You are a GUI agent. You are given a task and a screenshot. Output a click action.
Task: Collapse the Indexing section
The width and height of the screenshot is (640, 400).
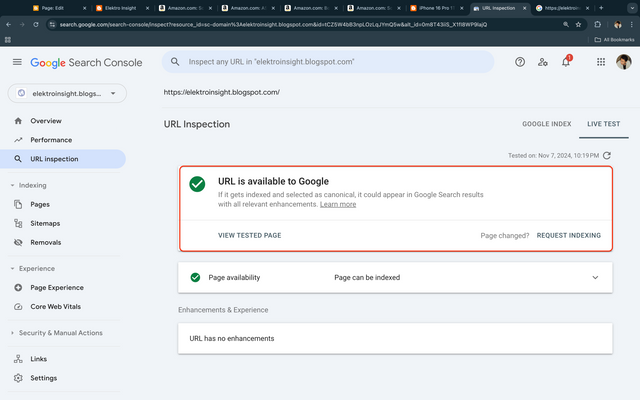[29, 185]
